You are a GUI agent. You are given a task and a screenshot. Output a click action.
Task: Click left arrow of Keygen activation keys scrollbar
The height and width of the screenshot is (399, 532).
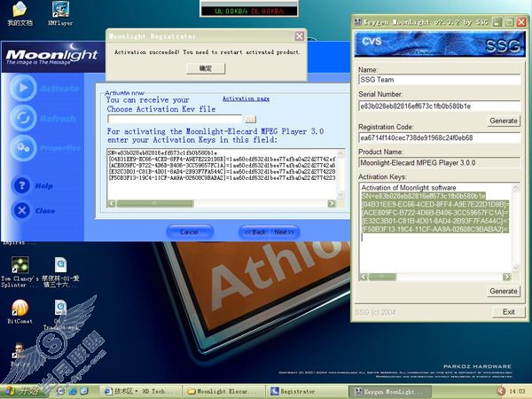click(x=364, y=277)
